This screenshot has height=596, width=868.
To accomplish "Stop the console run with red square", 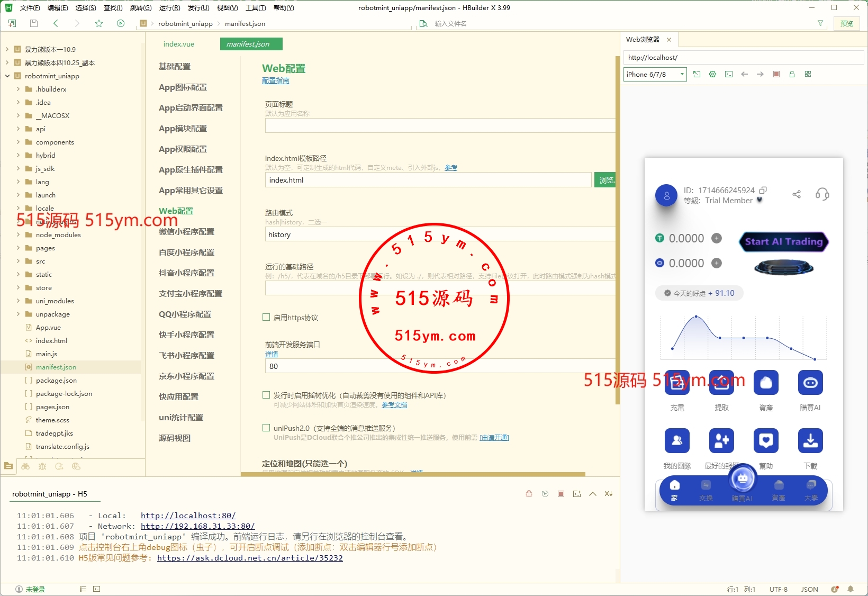I will 561,494.
